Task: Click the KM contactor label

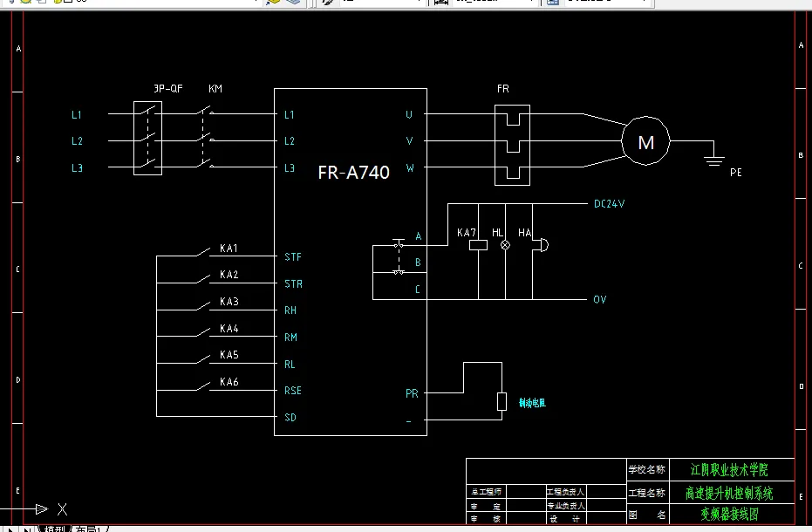Action: [x=215, y=89]
